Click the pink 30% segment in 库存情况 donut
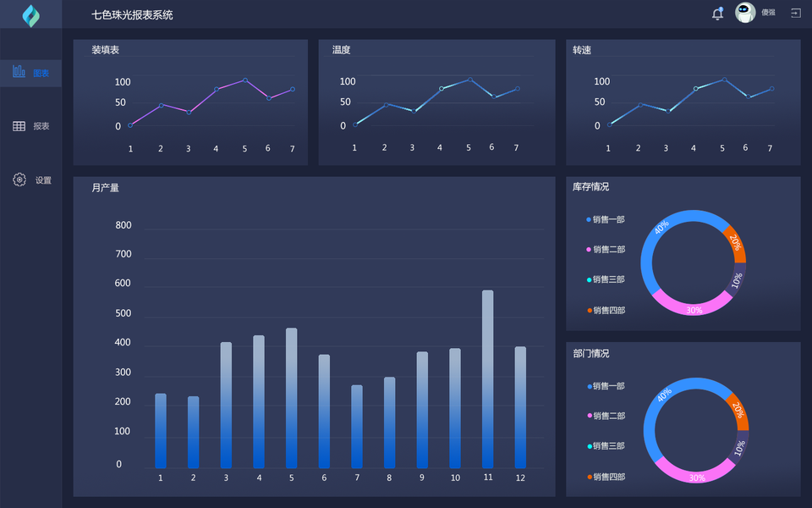Screen dimensions: 812x508 (694, 309)
